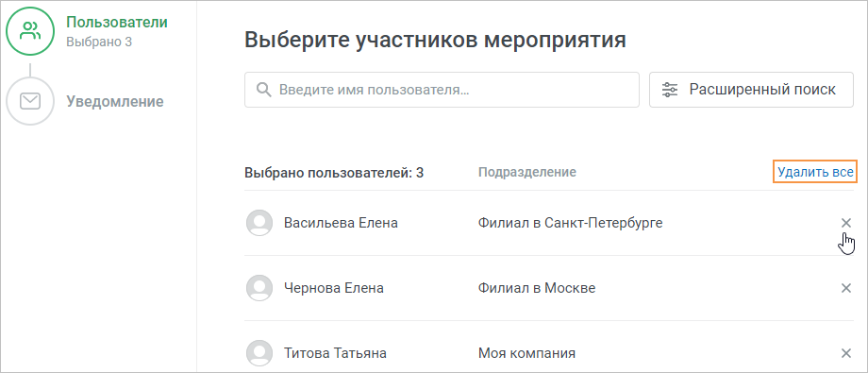Viewport: 868px width, 373px height.
Task: Remove Титова Татьяна with the X icon
Action: coord(846,353)
